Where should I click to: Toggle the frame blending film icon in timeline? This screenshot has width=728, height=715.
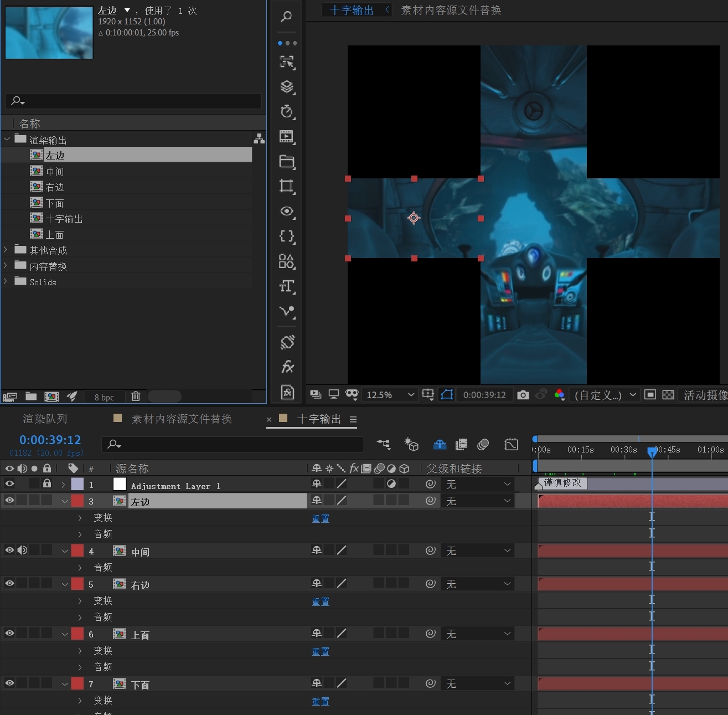pos(461,444)
